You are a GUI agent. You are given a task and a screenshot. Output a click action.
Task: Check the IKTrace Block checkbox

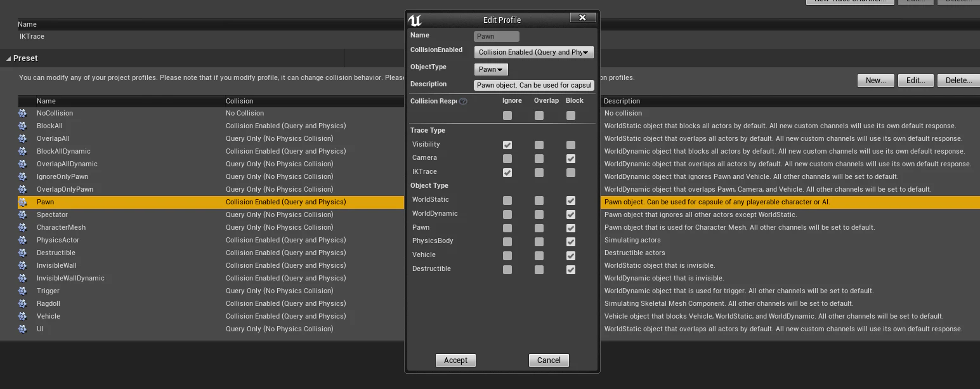[x=571, y=173]
